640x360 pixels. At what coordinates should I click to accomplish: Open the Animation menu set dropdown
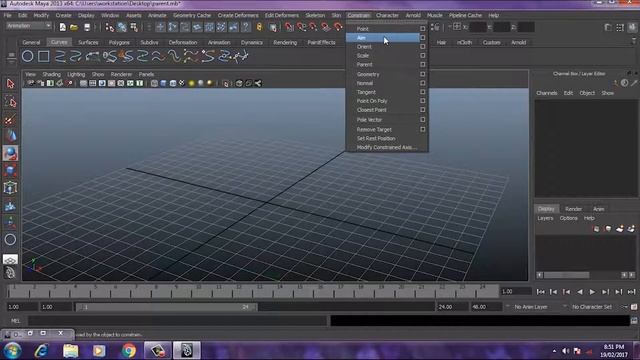point(29,26)
